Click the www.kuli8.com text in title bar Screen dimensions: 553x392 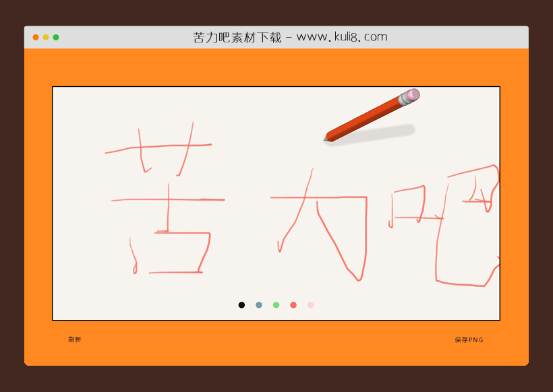[x=342, y=38]
